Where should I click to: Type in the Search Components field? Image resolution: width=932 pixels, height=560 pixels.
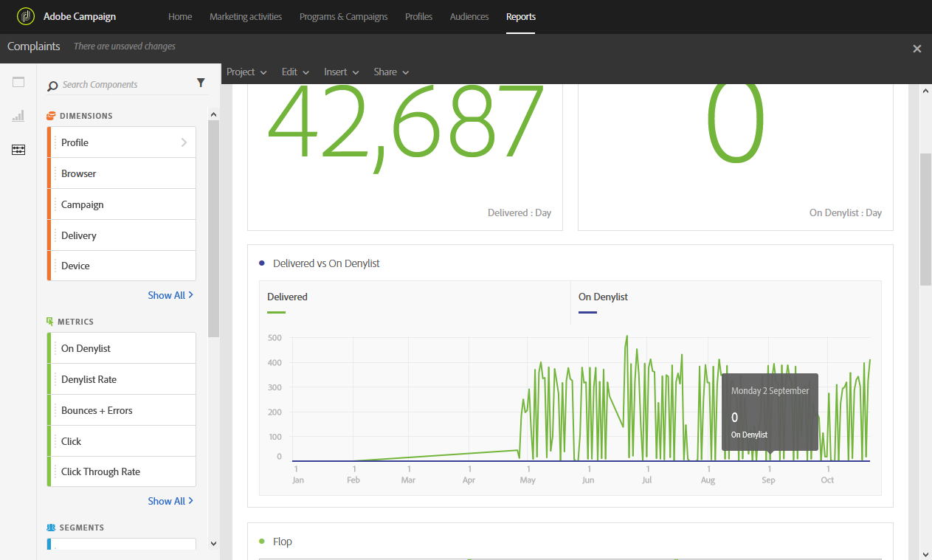tap(125, 85)
